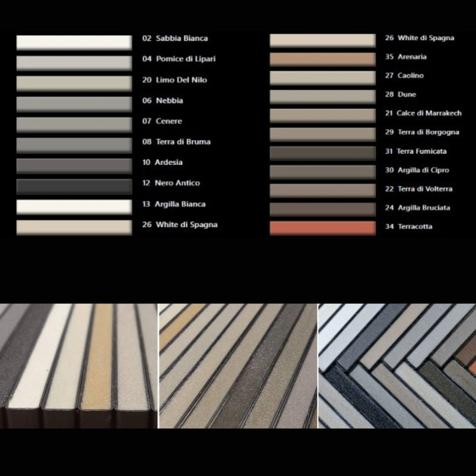This screenshot has width=476, height=476.
Task: Select the Arenaria tan swatch
Action: [x=322, y=59]
